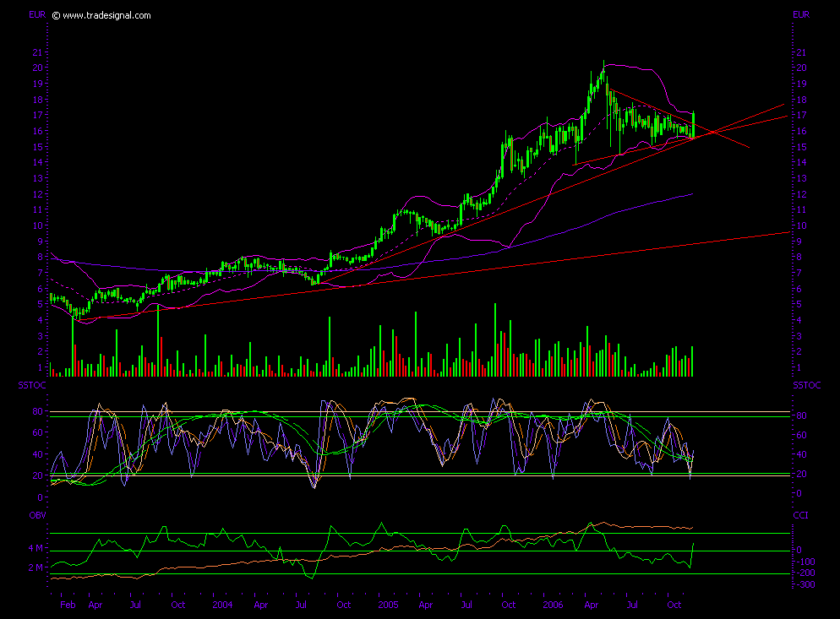
Task: Click '5' on the left price axis
Action: 40,304
